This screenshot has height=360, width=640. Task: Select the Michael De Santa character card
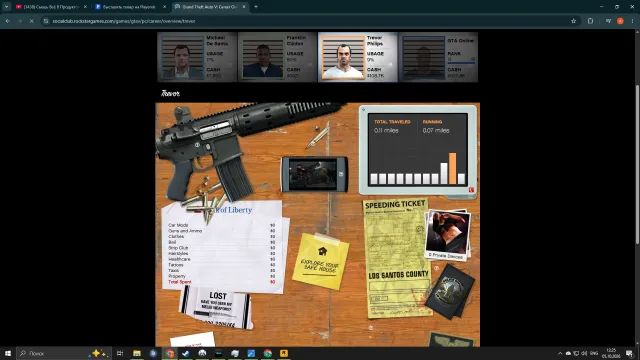point(197,57)
